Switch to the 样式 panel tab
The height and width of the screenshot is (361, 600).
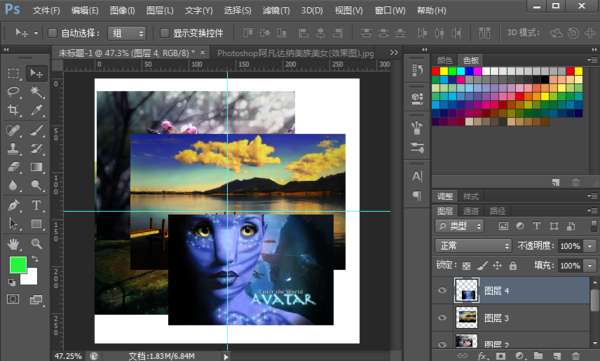(471, 196)
